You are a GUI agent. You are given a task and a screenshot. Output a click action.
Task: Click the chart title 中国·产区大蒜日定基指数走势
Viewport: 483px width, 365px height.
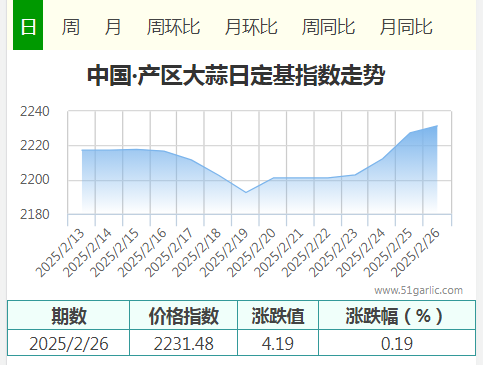click(236, 75)
